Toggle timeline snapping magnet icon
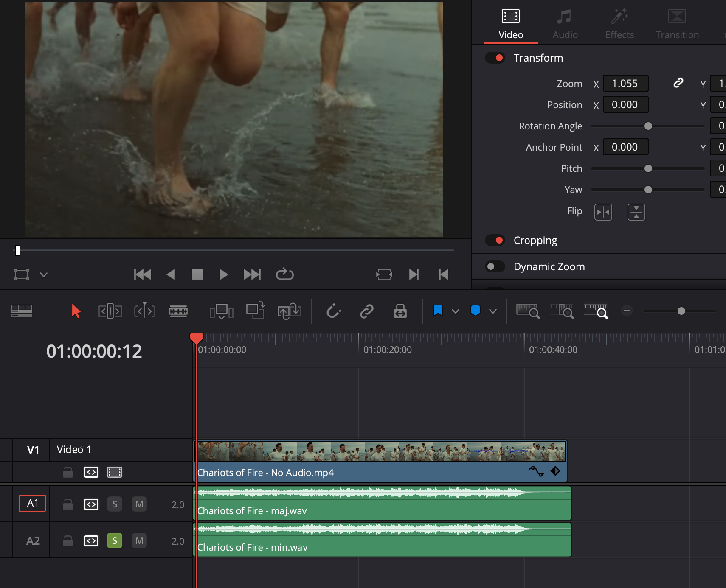The height and width of the screenshot is (588, 726). [334, 311]
